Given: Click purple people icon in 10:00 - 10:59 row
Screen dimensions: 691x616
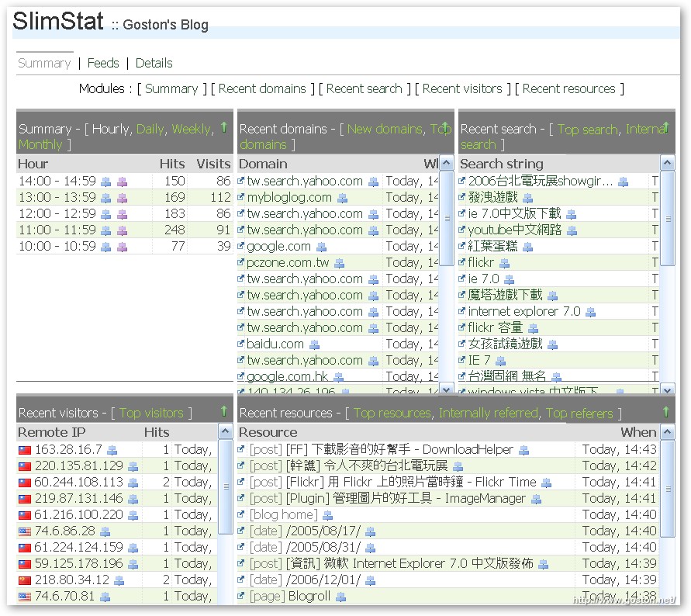Looking at the screenshot, I should [x=122, y=247].
